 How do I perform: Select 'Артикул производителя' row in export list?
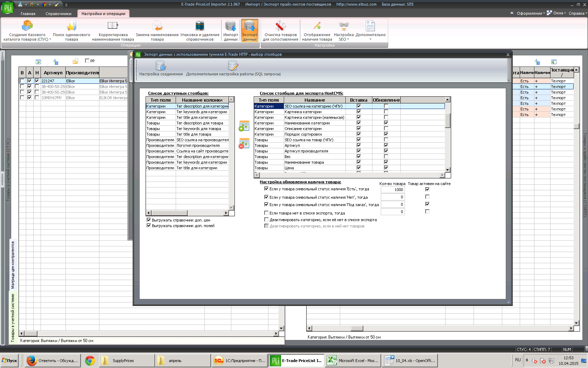coord(349,151)
